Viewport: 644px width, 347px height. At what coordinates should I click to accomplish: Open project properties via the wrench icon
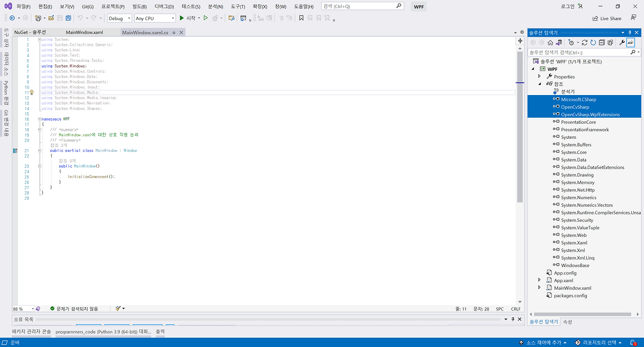(x=622, y=42)
